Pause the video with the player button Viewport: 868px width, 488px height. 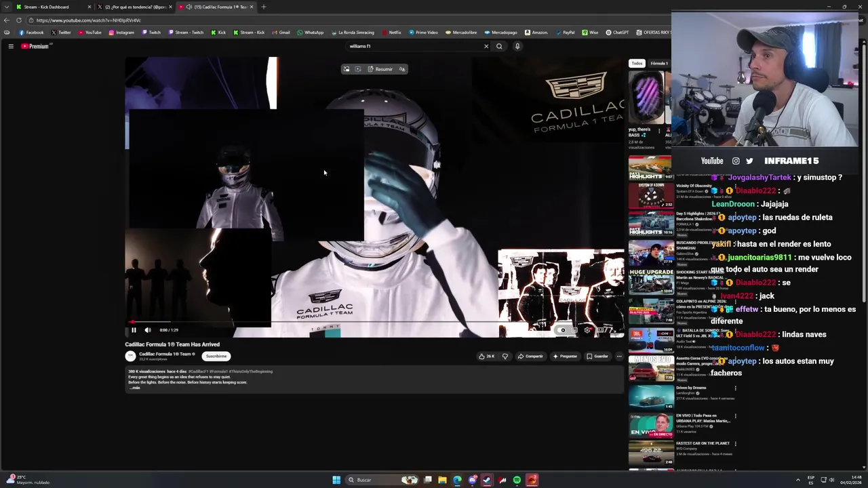134,330
